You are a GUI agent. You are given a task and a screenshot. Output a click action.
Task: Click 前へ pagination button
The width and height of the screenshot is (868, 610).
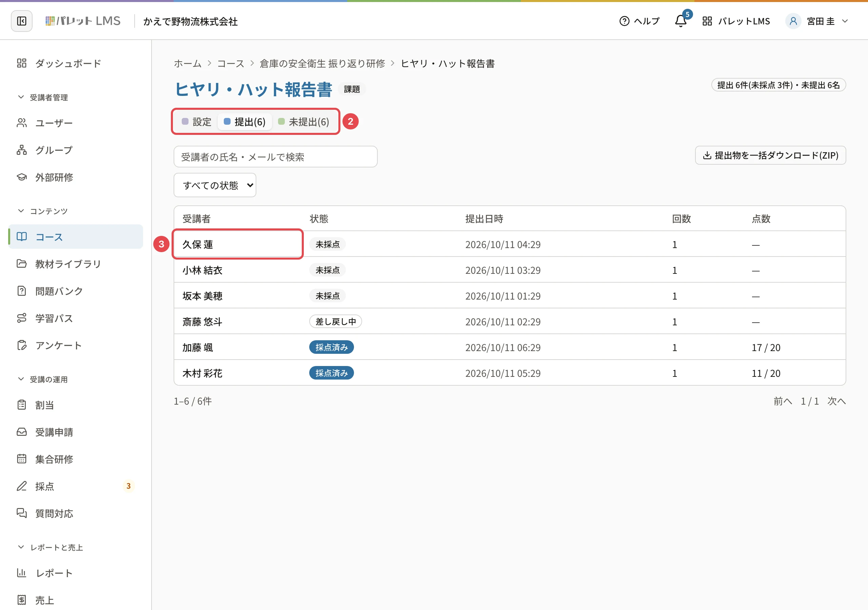pos(783,401)
